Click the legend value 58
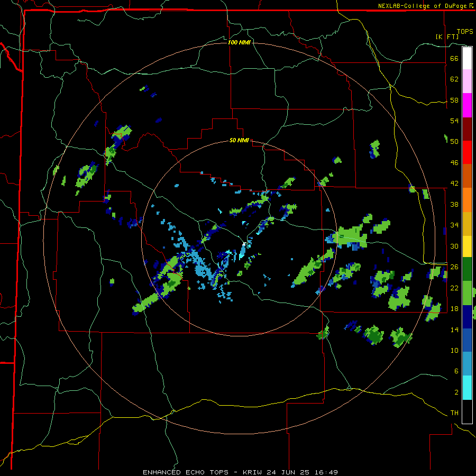 [x=454, y=100]
